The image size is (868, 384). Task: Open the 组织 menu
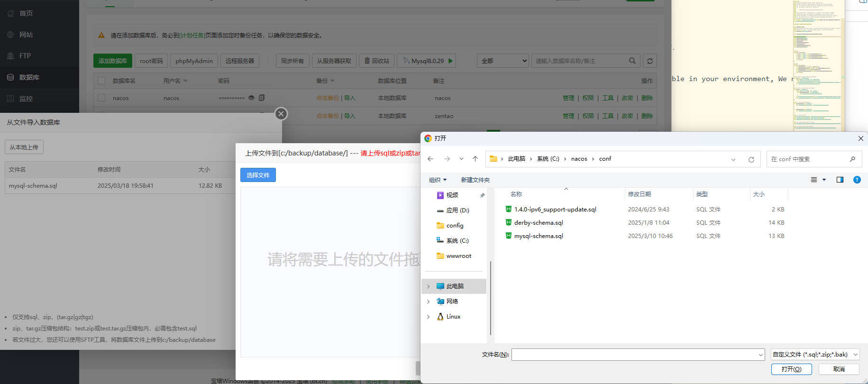tap(438, 180)
